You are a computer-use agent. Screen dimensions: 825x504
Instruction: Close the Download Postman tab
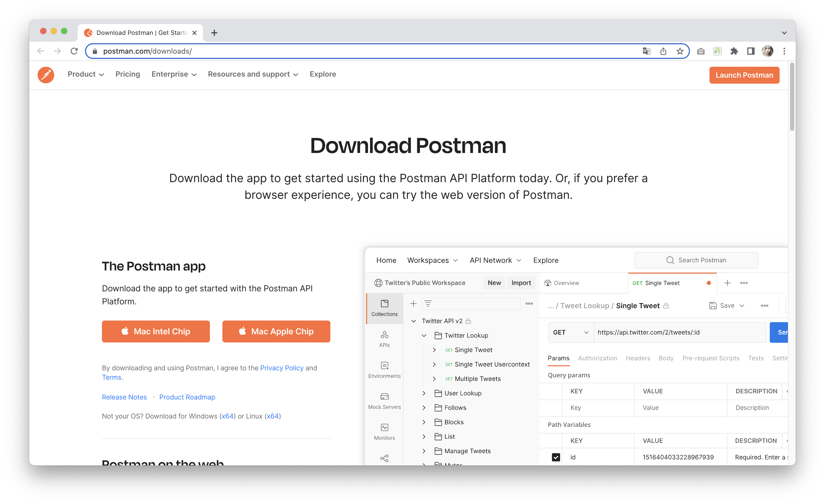pyautogui.click(x=195, y=33)
